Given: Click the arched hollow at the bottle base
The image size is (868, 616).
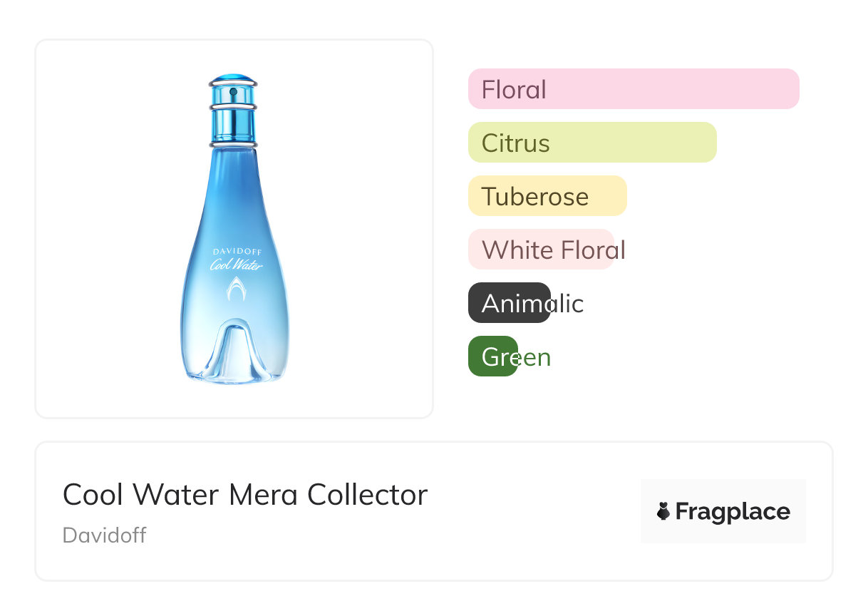Looking at the screenshot, I should tap(235, 351).
